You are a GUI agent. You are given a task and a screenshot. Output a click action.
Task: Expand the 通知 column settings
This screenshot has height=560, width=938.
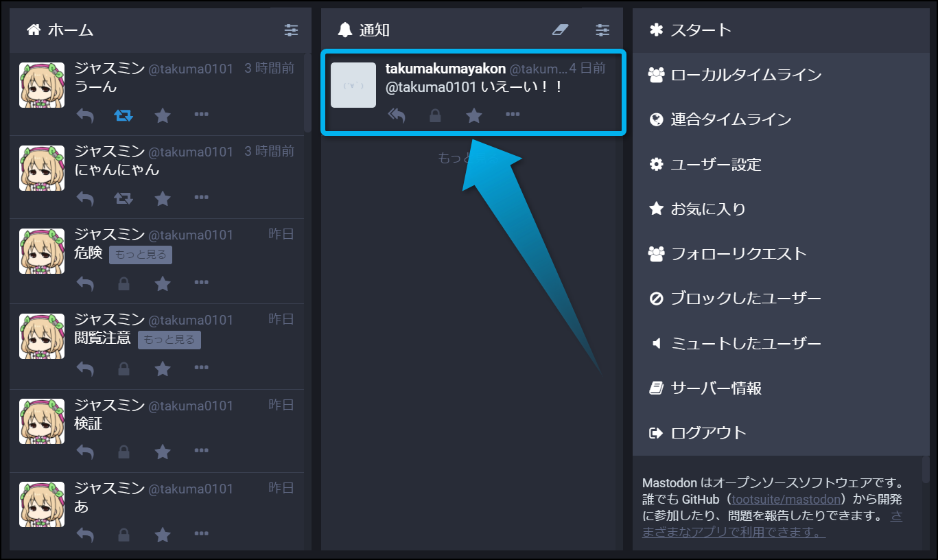pyautogui.click(x=602, y=30)
